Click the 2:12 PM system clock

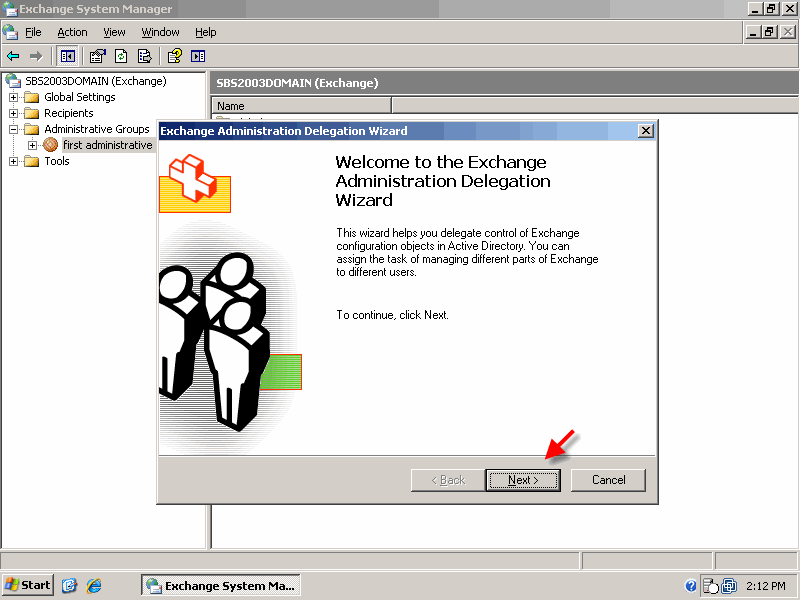765,586
